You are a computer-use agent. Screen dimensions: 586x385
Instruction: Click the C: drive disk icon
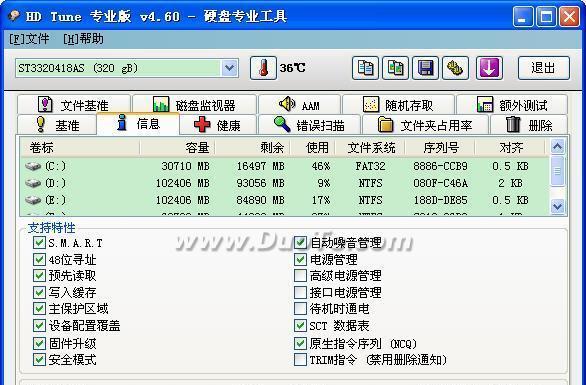(x=33, y=166)
